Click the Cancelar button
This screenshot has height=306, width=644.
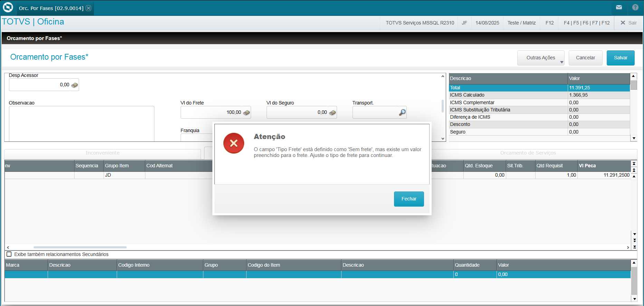585,58
